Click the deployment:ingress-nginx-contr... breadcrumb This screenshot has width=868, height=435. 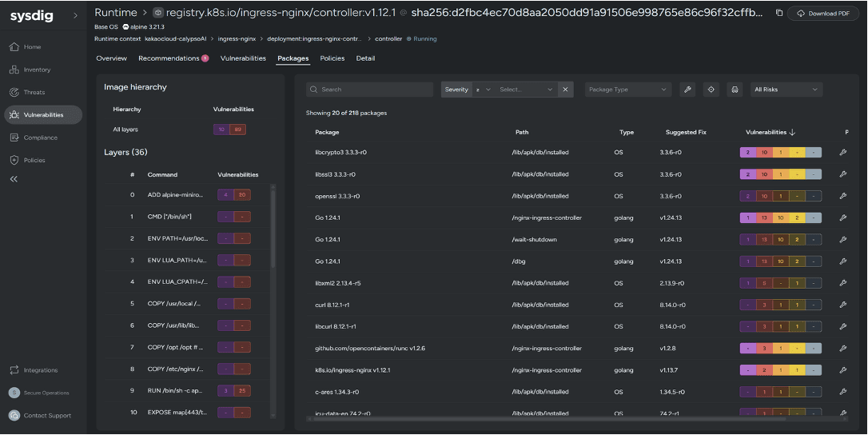[314, 39]
